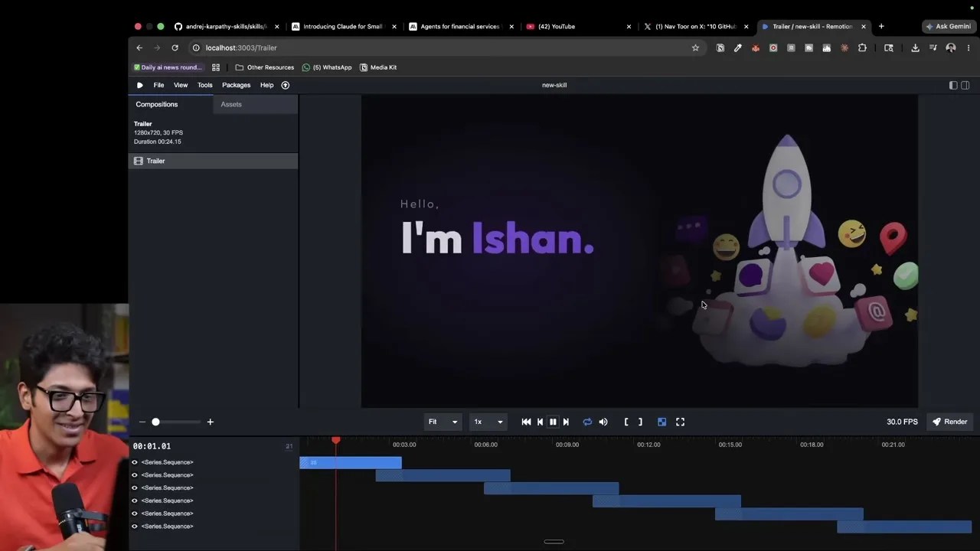
Task: Toggle the right sidebar panel
Action: coord(965,85)
